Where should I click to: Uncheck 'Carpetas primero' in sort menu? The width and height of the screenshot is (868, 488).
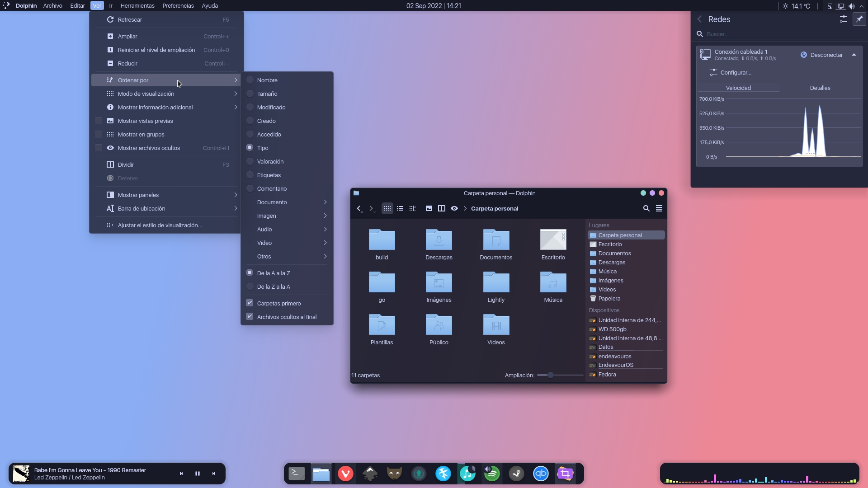click(x=250, y=303)
